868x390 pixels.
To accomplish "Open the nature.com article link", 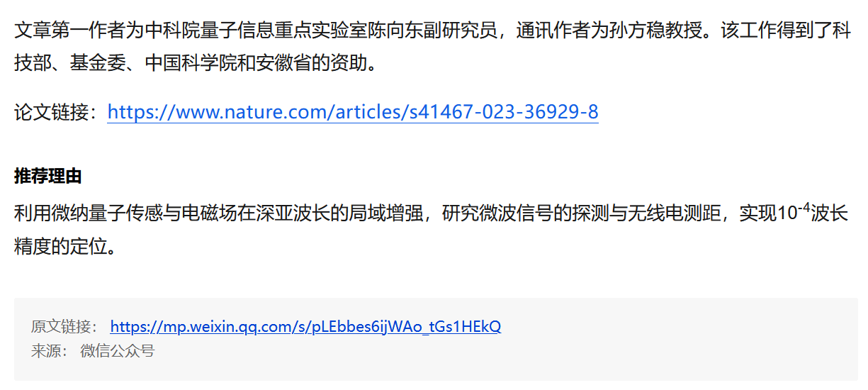I will pyautogui.click(x=353, y=112).
